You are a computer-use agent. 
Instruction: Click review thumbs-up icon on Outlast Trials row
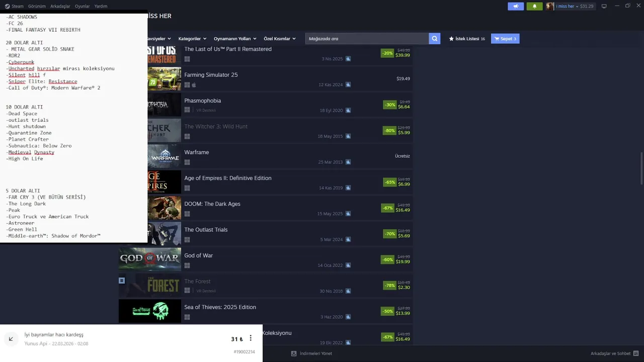[x=348, y=239]
